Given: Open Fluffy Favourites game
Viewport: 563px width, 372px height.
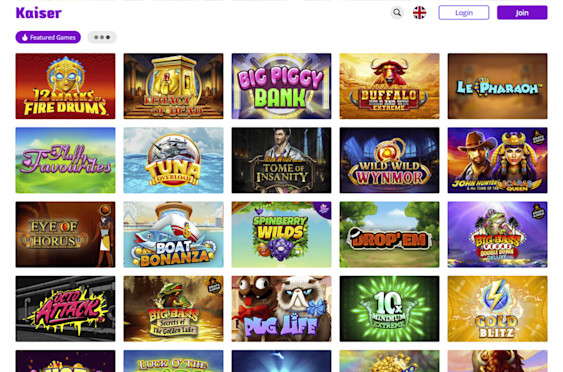Looking at the screenshot, I should [65, 160].
